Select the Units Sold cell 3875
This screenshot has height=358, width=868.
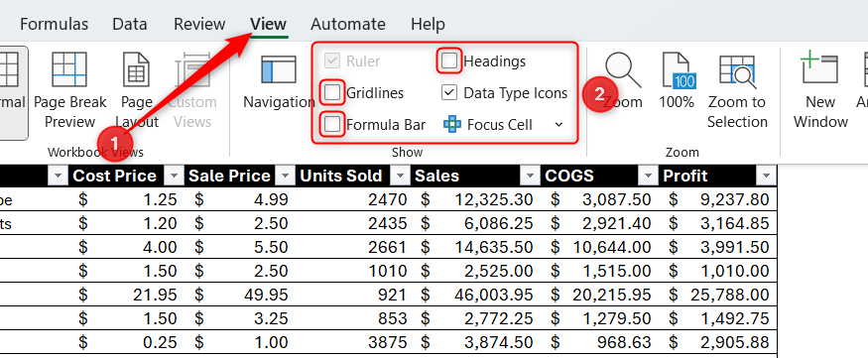click(352, 342)
